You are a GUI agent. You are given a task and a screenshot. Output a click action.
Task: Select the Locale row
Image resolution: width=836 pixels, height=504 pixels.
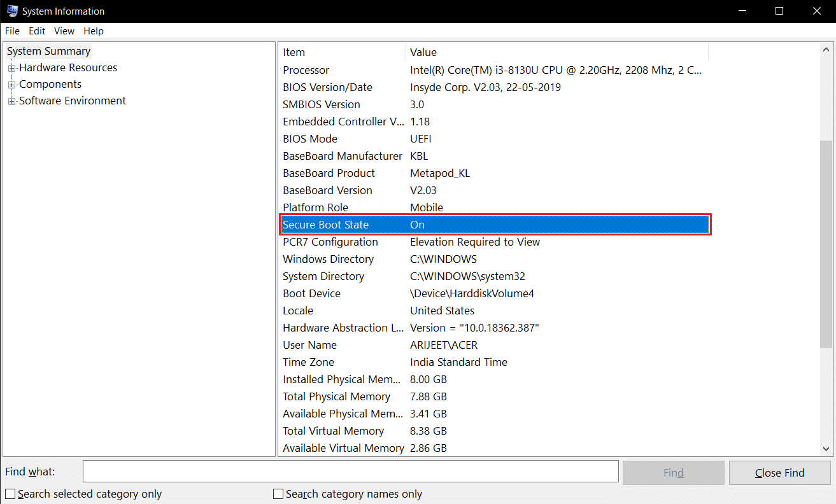tap(494, 311)
